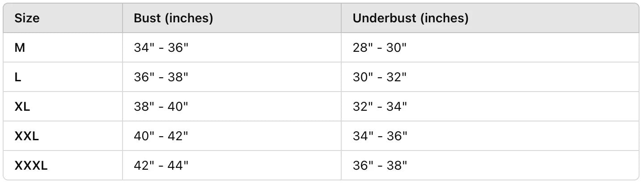Select the XL size cell
The height and width of the screenshot is (184, 644).
click(22, 107)
